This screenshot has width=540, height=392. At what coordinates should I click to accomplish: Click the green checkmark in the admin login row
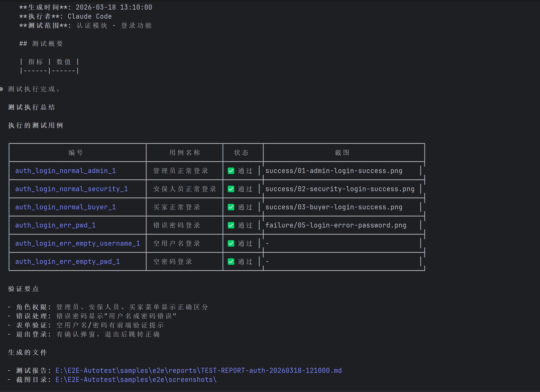(231, 171)
